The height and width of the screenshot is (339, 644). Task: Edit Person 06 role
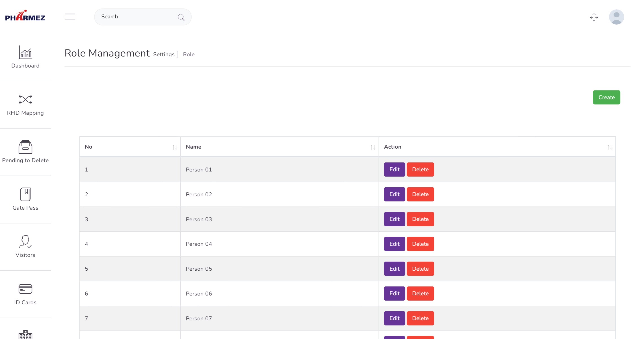point(394,294)
